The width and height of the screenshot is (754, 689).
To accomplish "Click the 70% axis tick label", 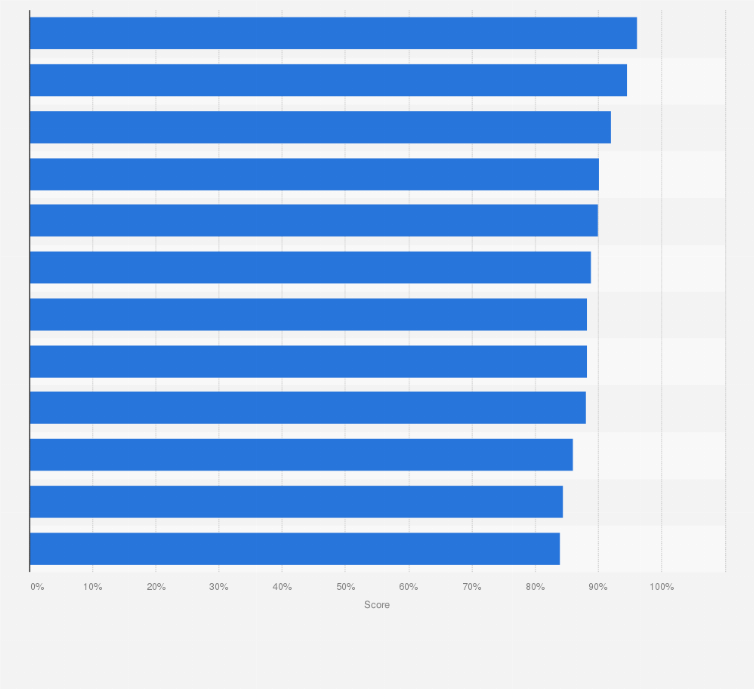I will (472, 586).
